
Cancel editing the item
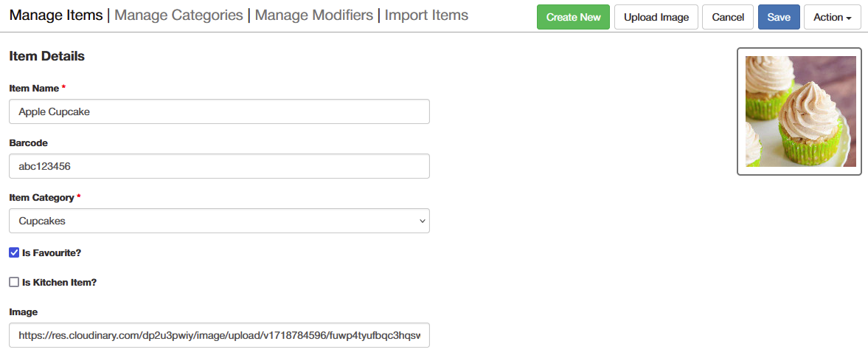coord(728,17)
